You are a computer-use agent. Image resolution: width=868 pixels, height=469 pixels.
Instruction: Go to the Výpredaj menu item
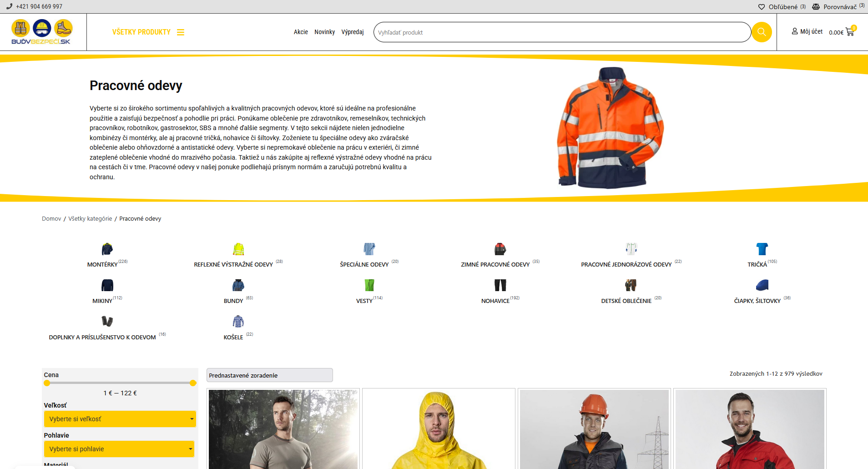pyautogui.click(x=353, y=32)
